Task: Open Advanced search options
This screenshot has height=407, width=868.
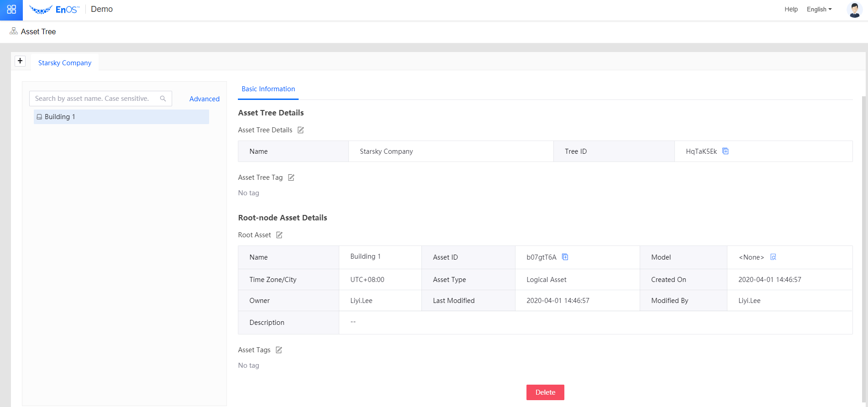Action: [x=204, y=99]
